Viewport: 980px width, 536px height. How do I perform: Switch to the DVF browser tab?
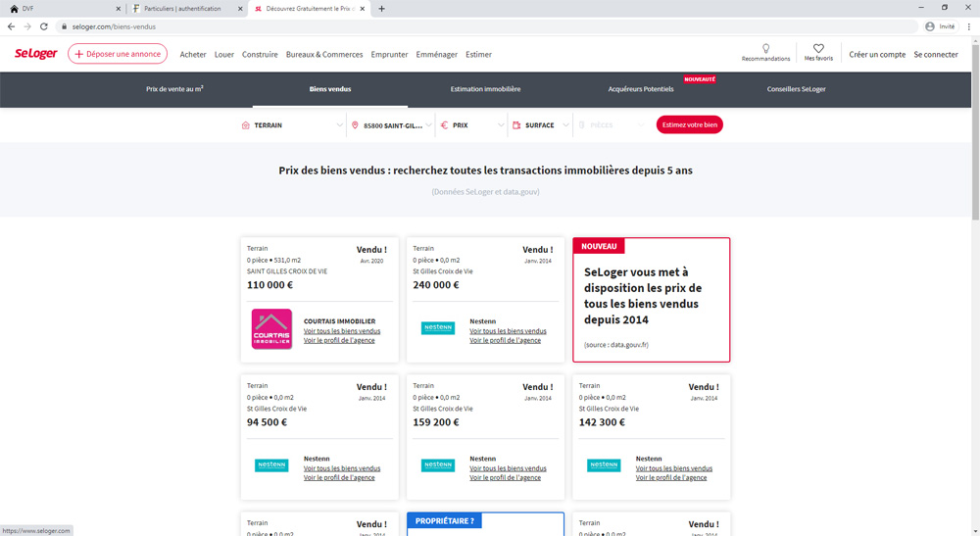63,9
